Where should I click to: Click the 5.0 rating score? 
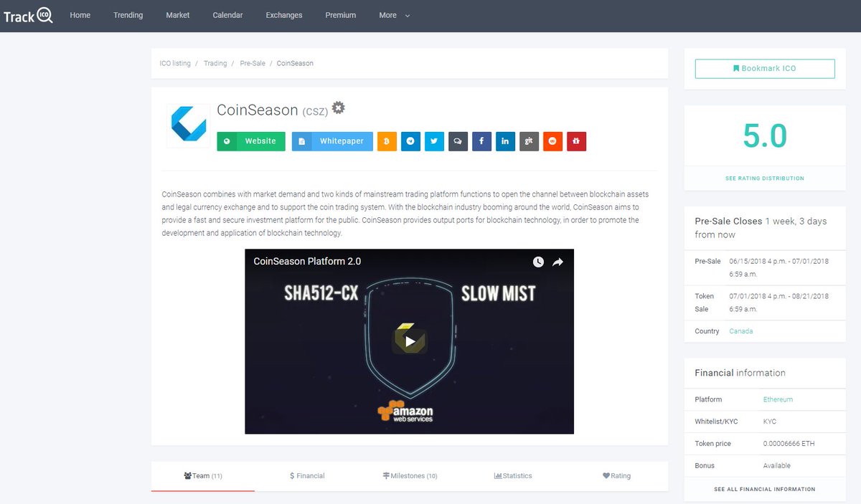765,136
